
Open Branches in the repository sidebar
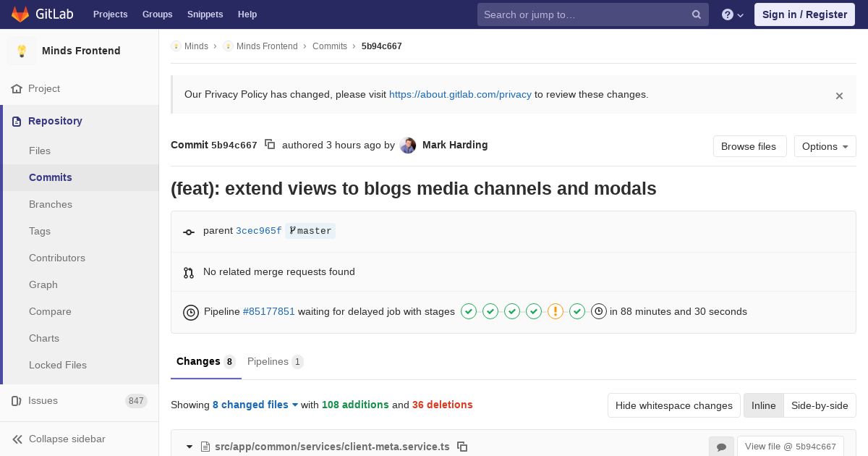pyautogui.click(x=51, y=204)
